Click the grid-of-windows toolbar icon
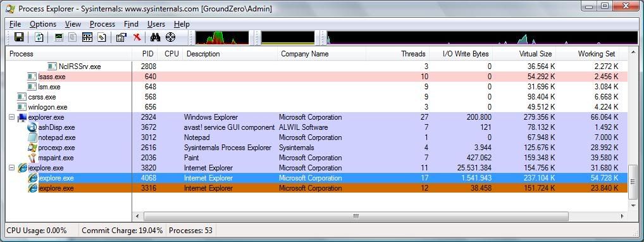 click(87, 37)
